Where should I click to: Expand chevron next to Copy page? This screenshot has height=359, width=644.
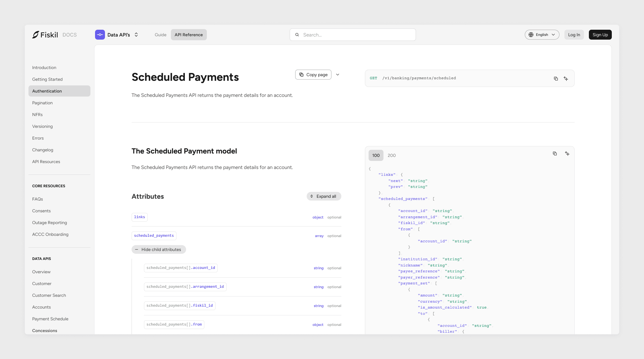point(338,75)
